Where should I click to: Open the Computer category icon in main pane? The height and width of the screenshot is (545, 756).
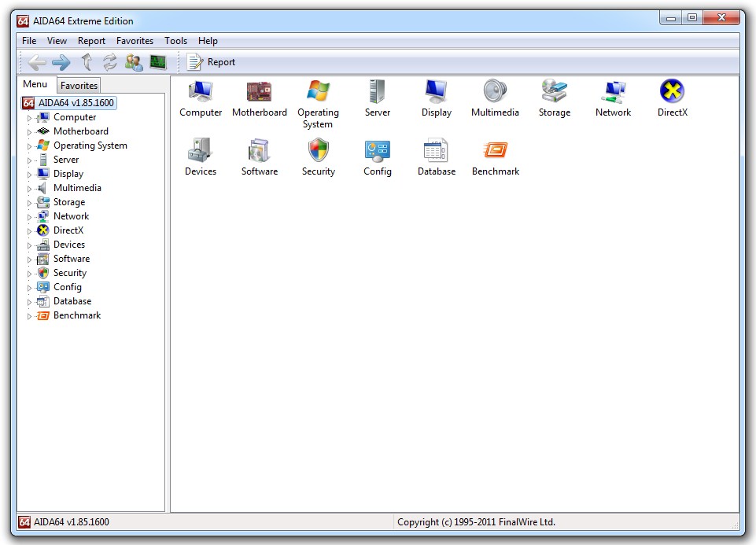pos(201,91)
